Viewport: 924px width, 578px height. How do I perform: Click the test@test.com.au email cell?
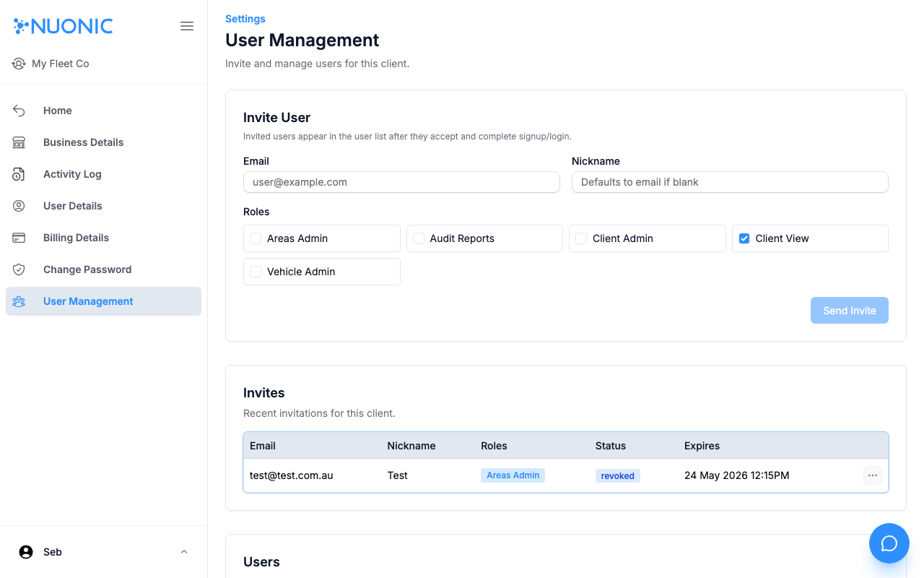pyautogui.click(x=292, y=475)
